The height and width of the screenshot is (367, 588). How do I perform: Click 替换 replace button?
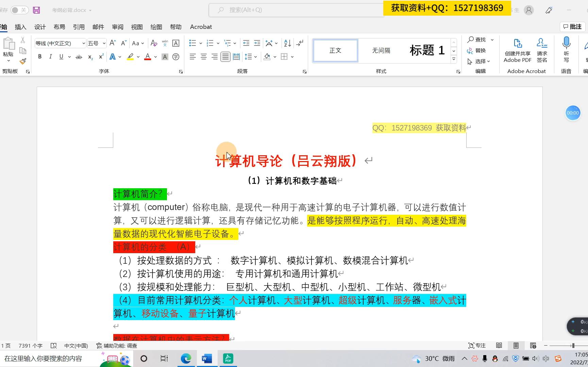tap(477, 51)
